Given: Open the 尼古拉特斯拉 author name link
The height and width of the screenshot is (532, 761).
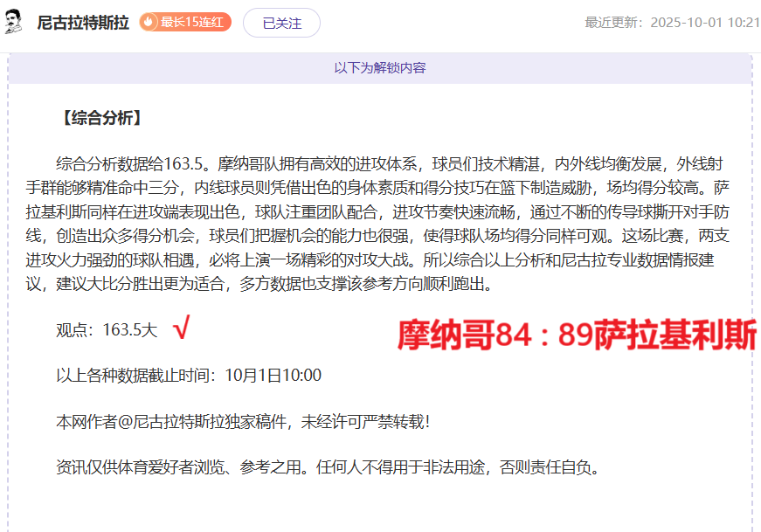Looking at the screenshot, I should coord(83,23).
